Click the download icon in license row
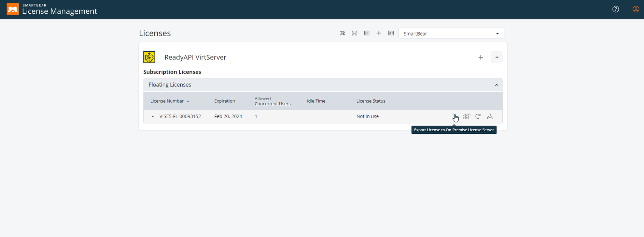644x237 pixels. [x=490, y=116]
